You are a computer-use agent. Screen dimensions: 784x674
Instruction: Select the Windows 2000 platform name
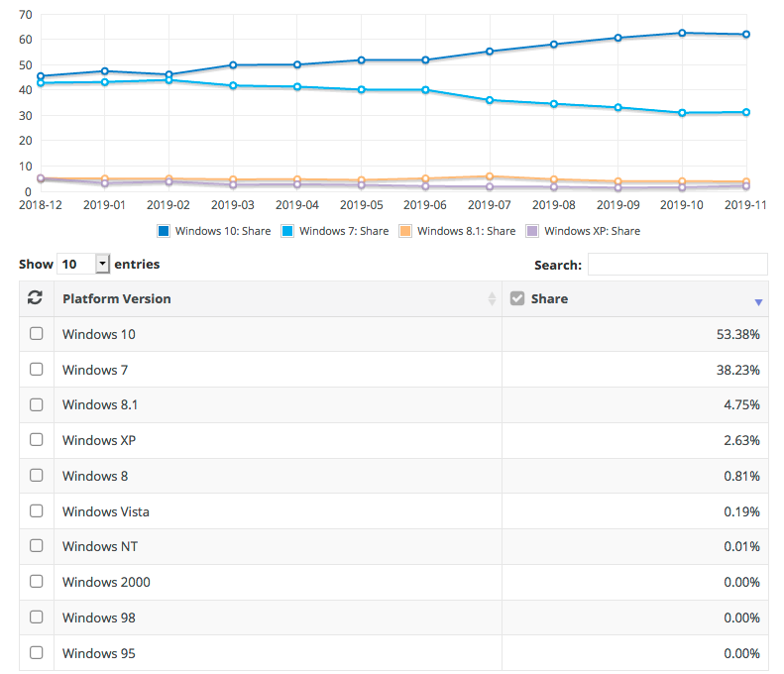click(106, 582)
